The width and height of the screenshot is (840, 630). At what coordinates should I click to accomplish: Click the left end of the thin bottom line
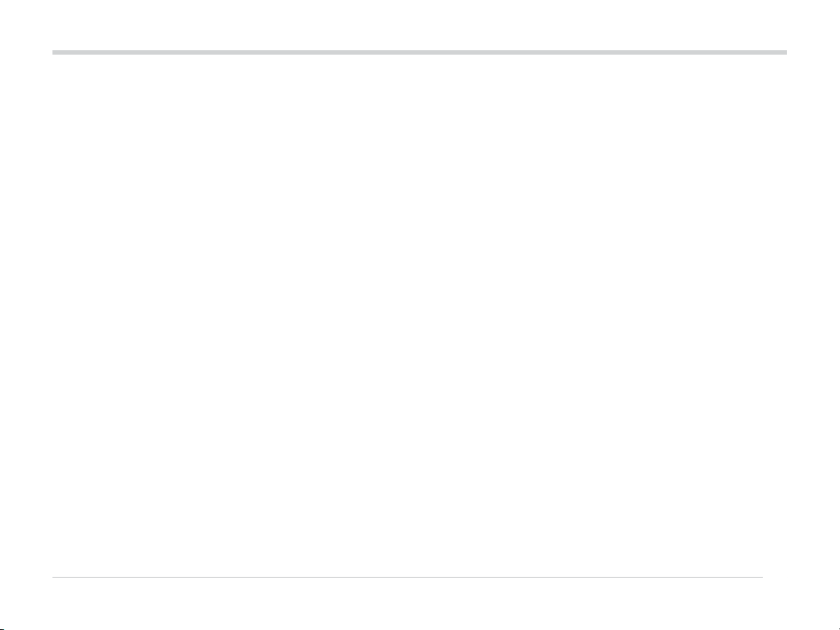click(55, 578)
